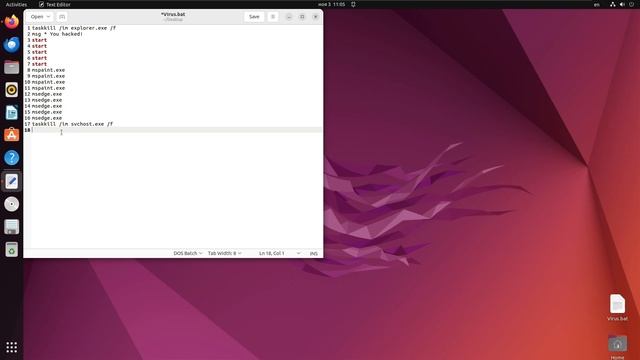640x360 pixels.
Task: Launch Thunderbird Mail from the dock
Action: pyautogui.click(x=11, y=44)
